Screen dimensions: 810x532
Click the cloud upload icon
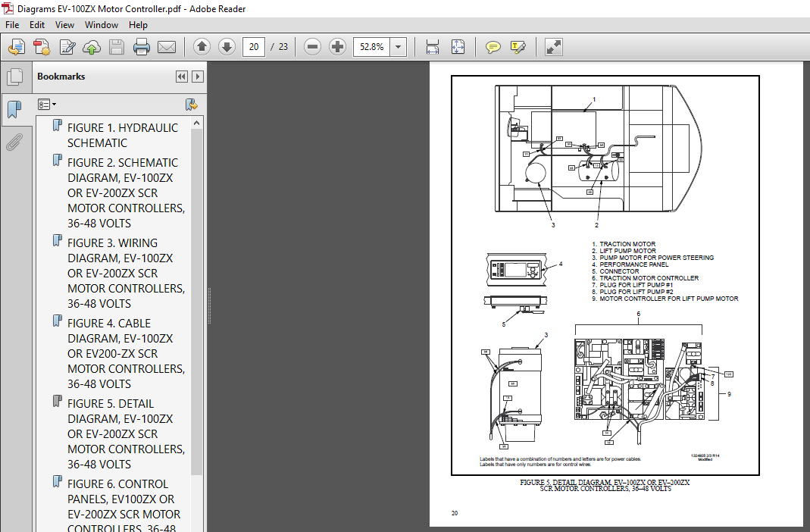pyautogui.click(x=92, y=47)
